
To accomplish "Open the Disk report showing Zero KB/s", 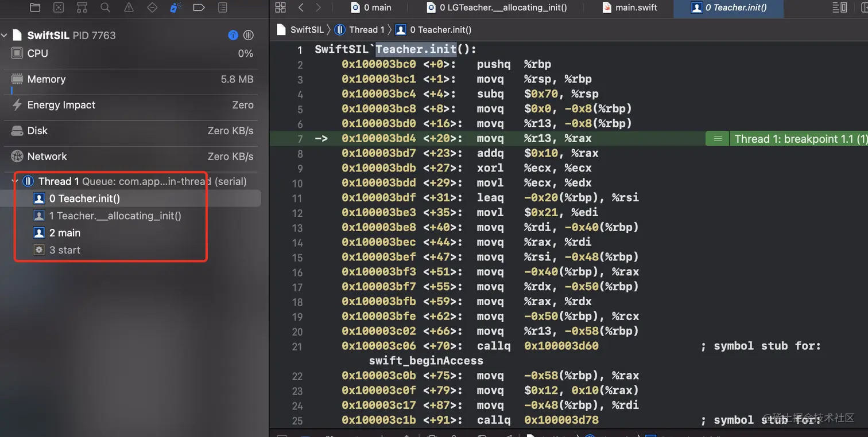I will click(132, 131).
